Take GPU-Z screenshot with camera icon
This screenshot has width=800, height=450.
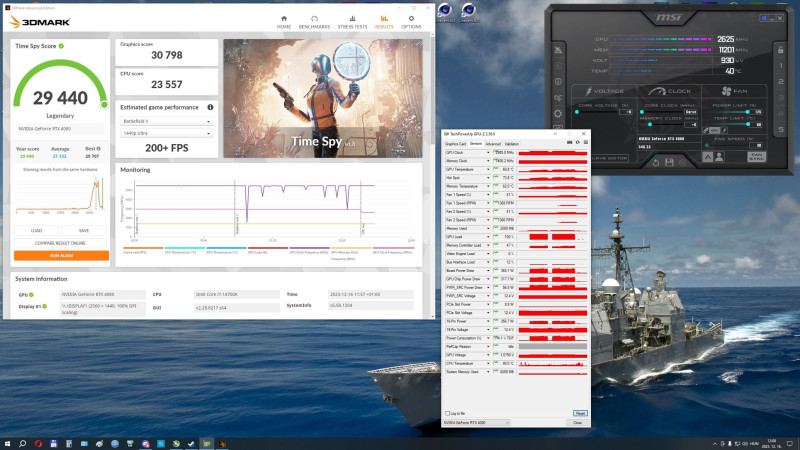click(x=569, y=143)
